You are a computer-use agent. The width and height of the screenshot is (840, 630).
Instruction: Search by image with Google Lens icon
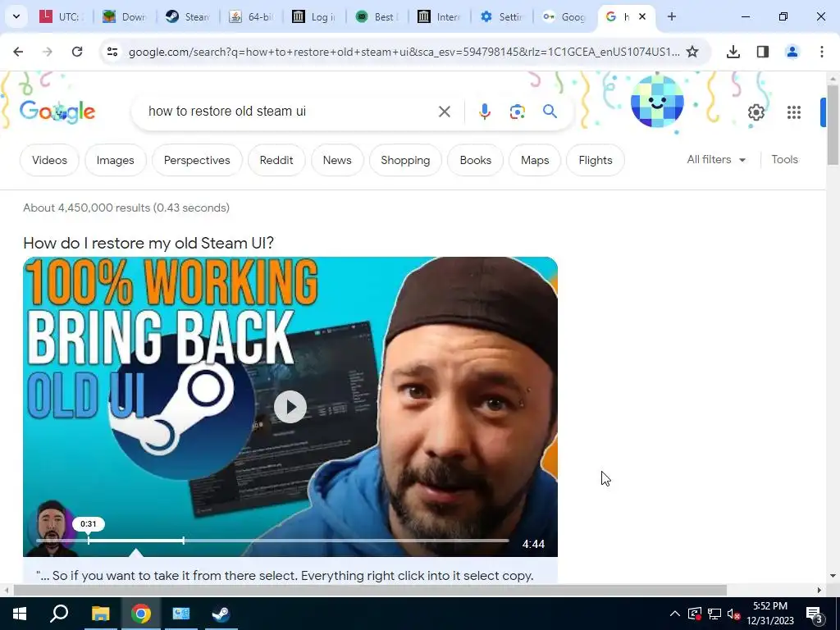tap(517, 112)
